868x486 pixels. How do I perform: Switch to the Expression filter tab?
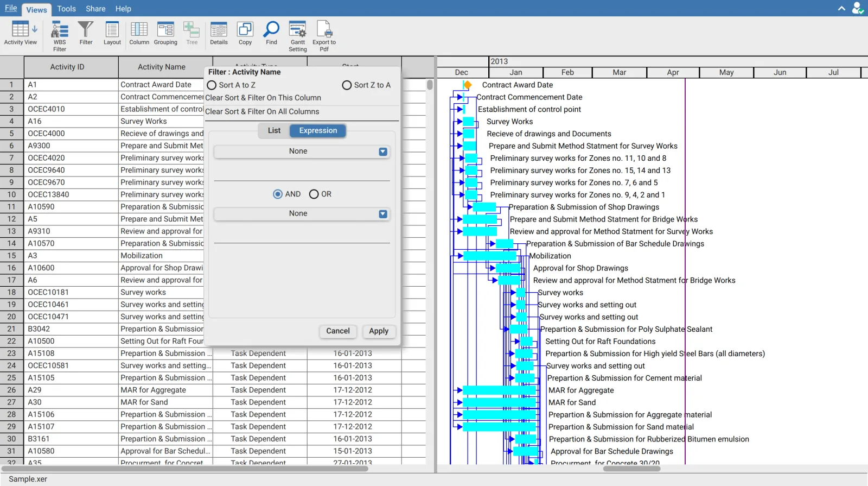tap(318, 130)
